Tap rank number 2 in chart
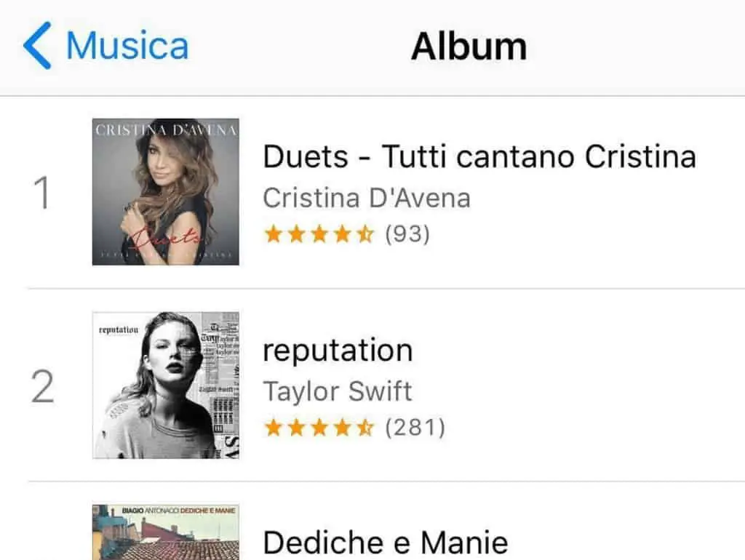The height and width of the screenshot is (560, 745). click(x=44, y=387)
